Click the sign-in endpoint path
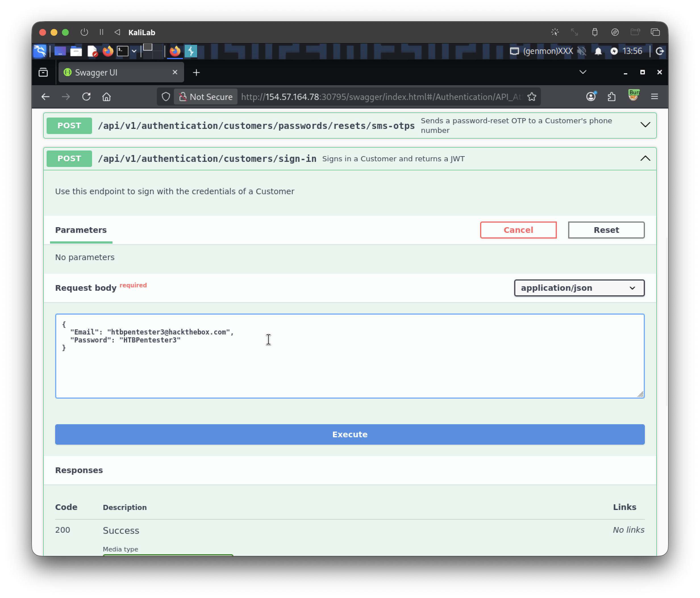 pos(207,159)
